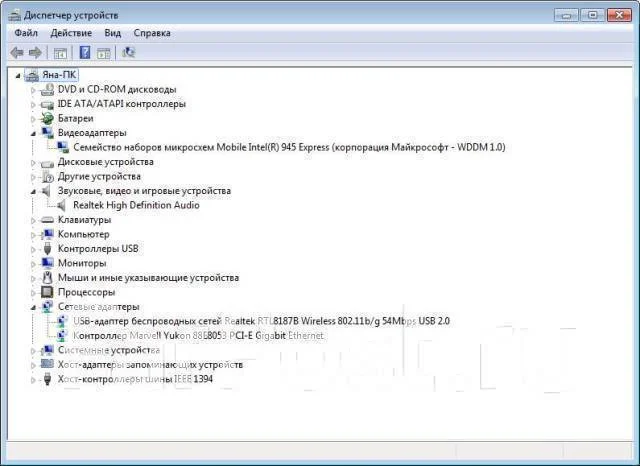Collapse the Сетевые адаптеры node
Viewport: 640px width, 466px height.
point(33,307)
